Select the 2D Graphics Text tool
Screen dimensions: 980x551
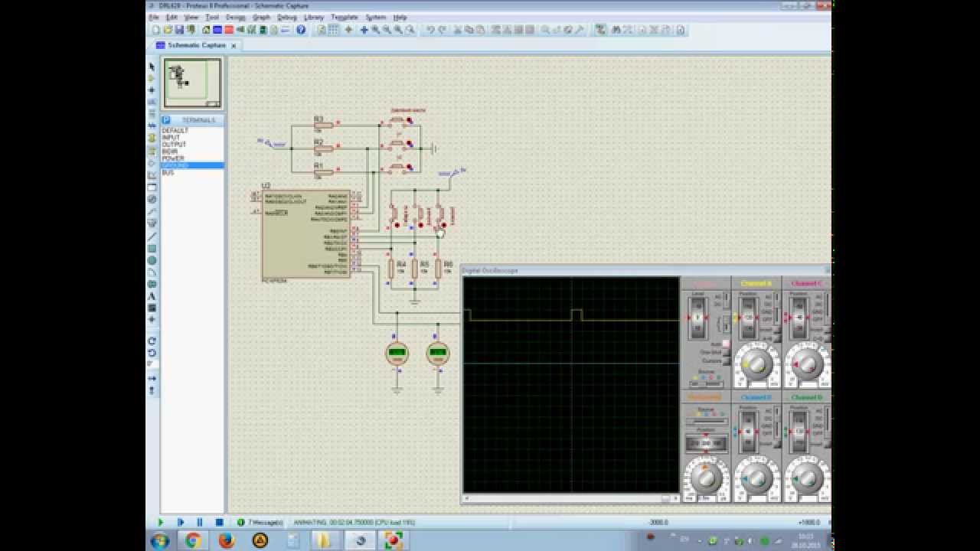[152, 296]
